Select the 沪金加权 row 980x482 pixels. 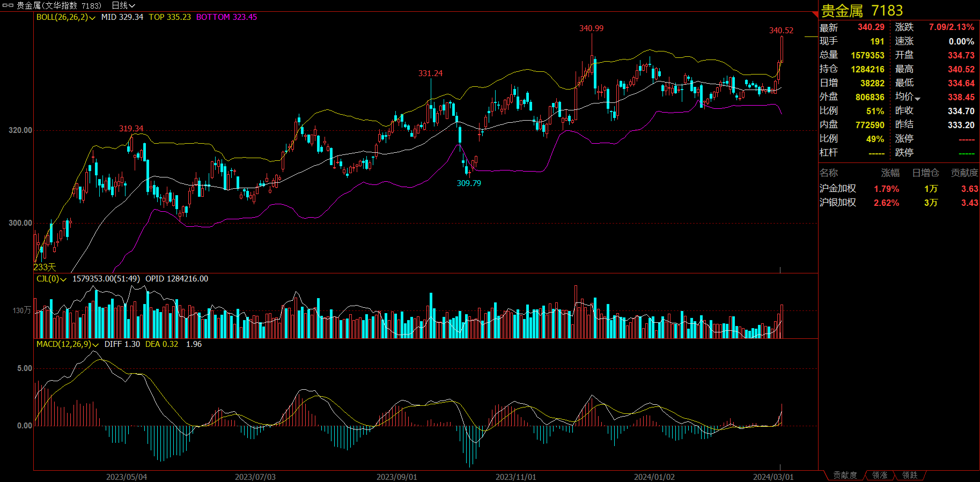point(838,189)
